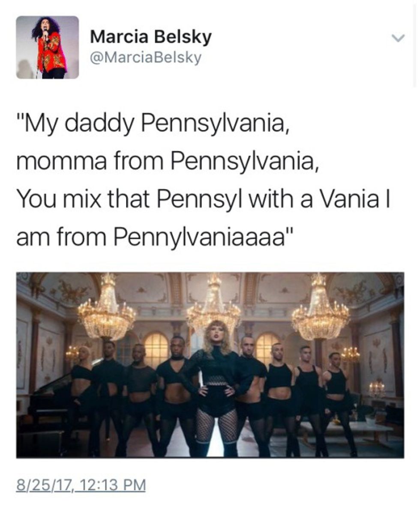Image resolution: width=420 pixels, height=507 pixels.
Task: Open the Marcia Belsky display name
Action: click(x=151, y=36)
